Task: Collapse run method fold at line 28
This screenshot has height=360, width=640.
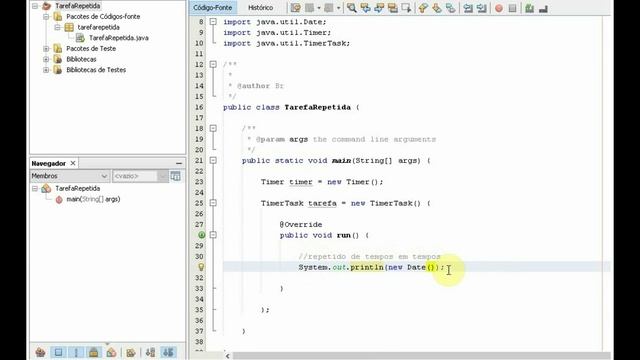Action: [x=213, y=235]
